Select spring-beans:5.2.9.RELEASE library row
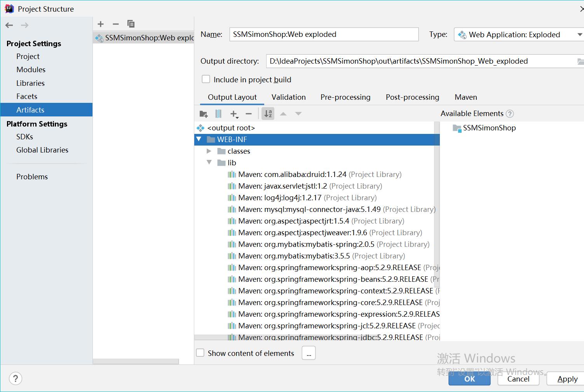 317,279
